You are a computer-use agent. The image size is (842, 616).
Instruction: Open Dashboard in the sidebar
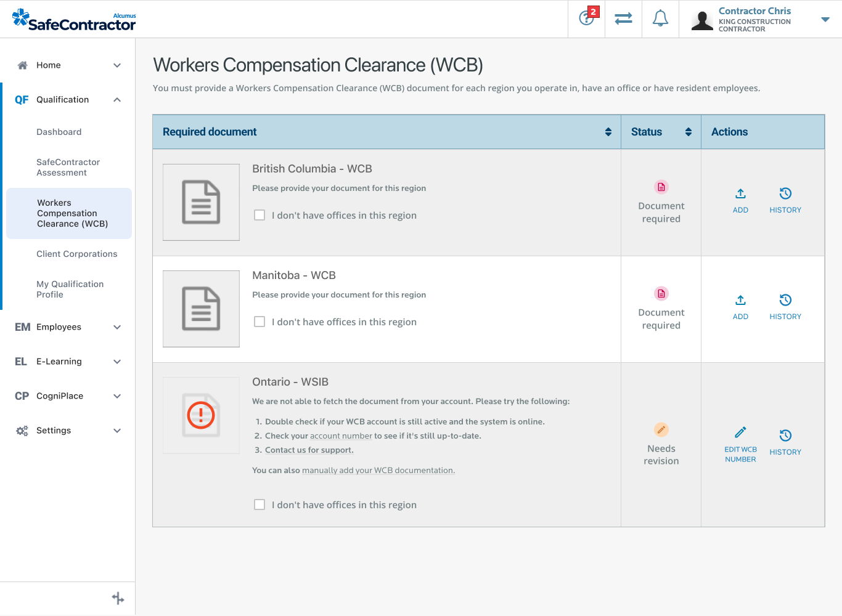[x=59, y=132]
